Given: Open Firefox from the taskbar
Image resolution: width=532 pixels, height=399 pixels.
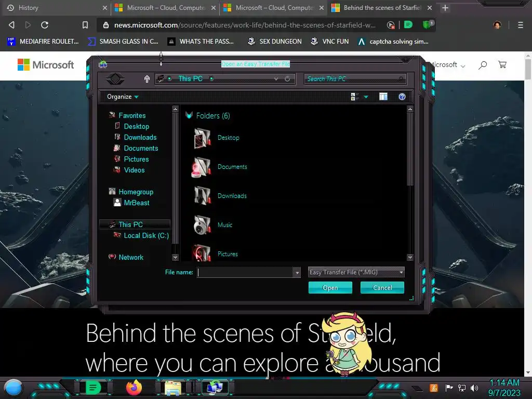Looking at the screenshot, I should pyautogui.click(x=134, y=388).
